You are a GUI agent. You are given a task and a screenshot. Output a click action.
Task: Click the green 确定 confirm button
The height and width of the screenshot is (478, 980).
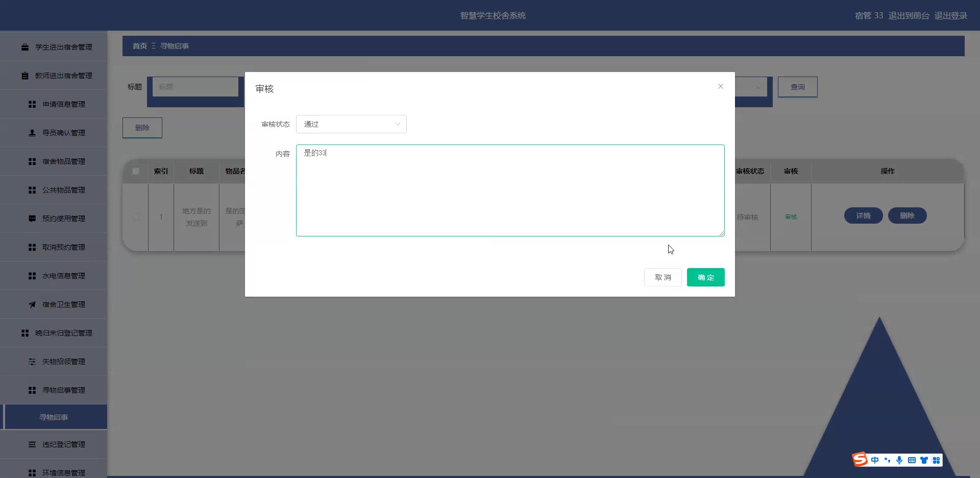[705, 277]
